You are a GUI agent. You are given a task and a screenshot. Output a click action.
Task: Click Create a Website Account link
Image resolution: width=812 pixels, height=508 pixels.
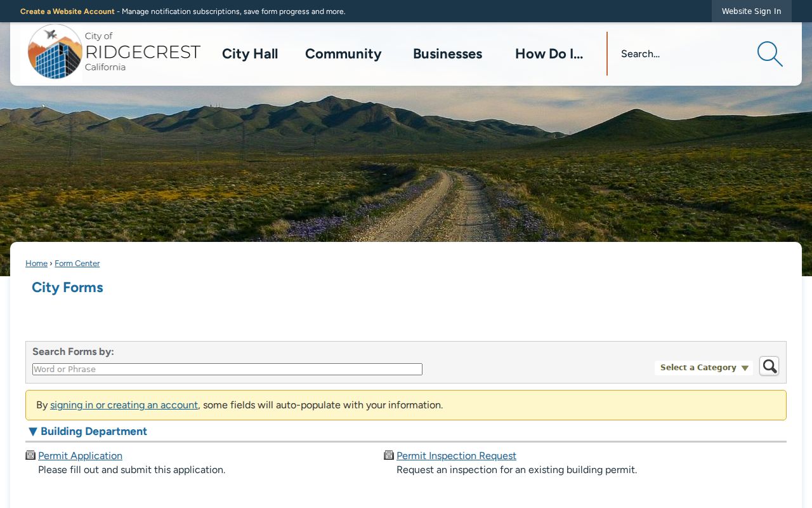[67, 11]
